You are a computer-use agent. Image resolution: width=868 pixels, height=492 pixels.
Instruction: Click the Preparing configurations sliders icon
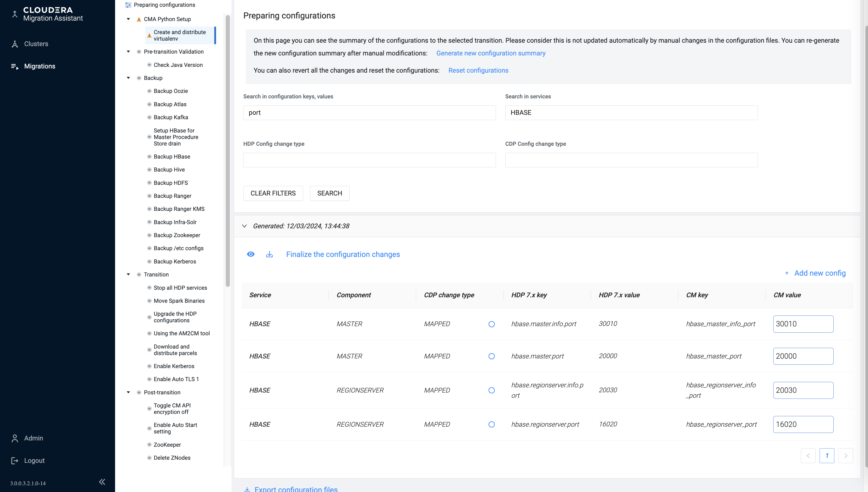(128, 5)
